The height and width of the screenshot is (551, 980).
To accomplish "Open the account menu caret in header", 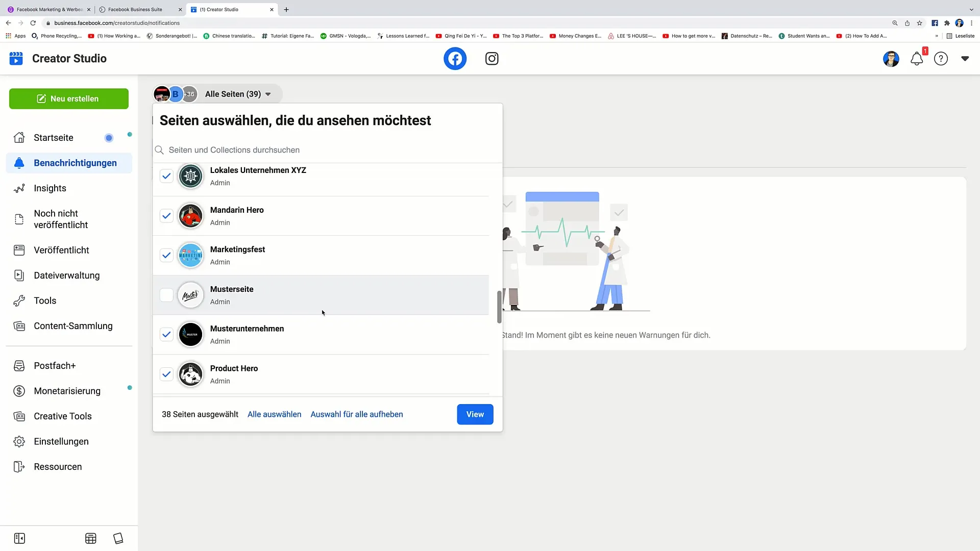I will point(965,59).
